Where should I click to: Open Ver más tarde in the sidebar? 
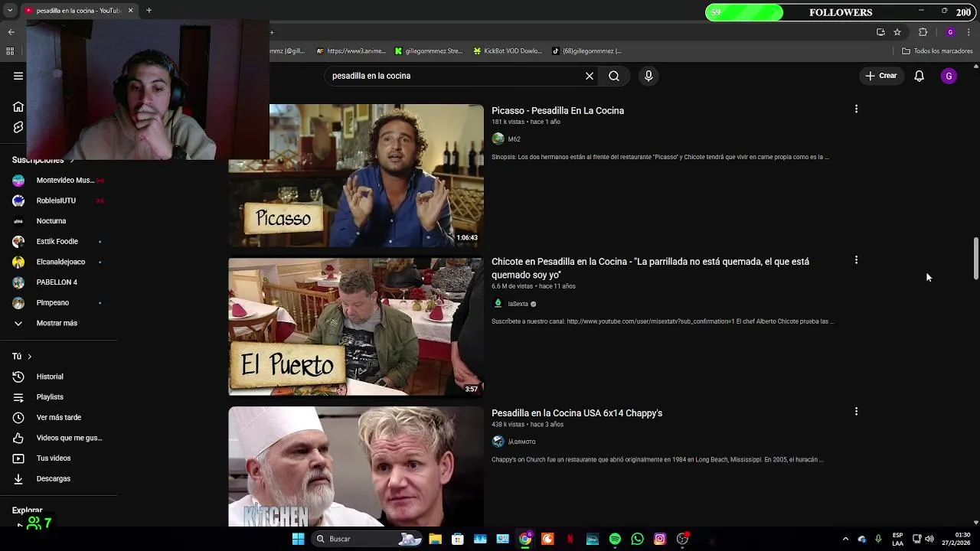(x=58, y=417)
